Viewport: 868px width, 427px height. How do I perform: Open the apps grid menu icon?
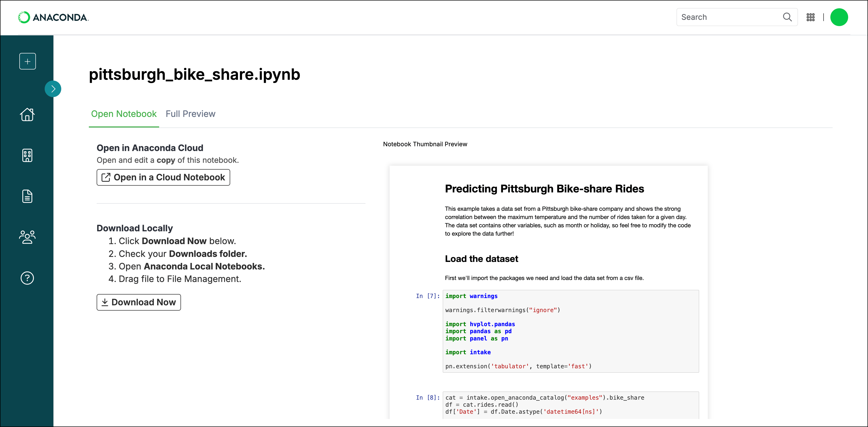(810, 17)
